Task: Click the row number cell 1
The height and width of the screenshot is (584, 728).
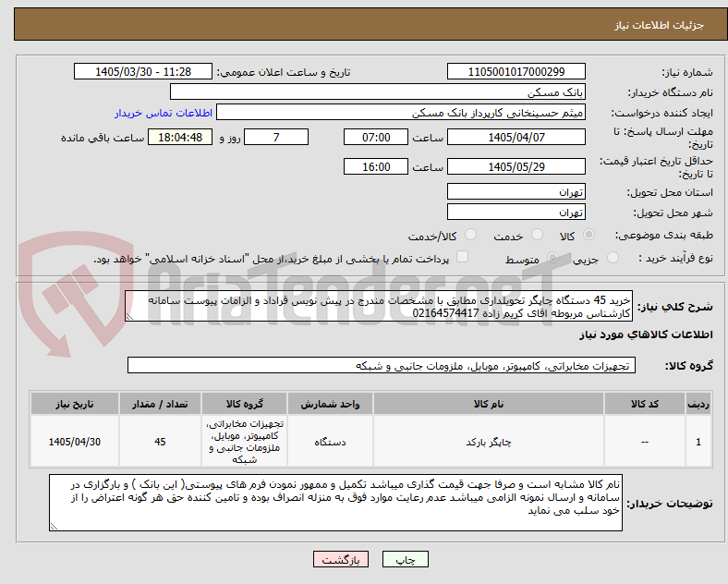Action: [x=698, y=442]
